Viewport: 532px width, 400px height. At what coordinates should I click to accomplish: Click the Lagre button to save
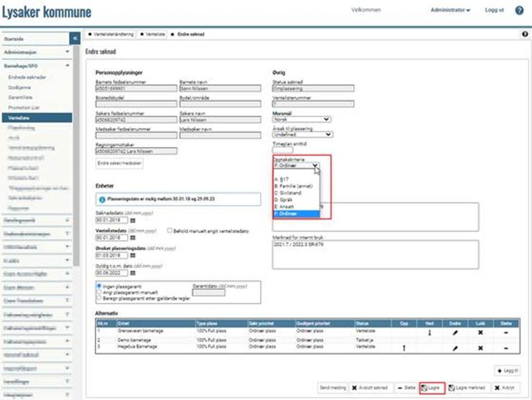click(x=432, y=387)
